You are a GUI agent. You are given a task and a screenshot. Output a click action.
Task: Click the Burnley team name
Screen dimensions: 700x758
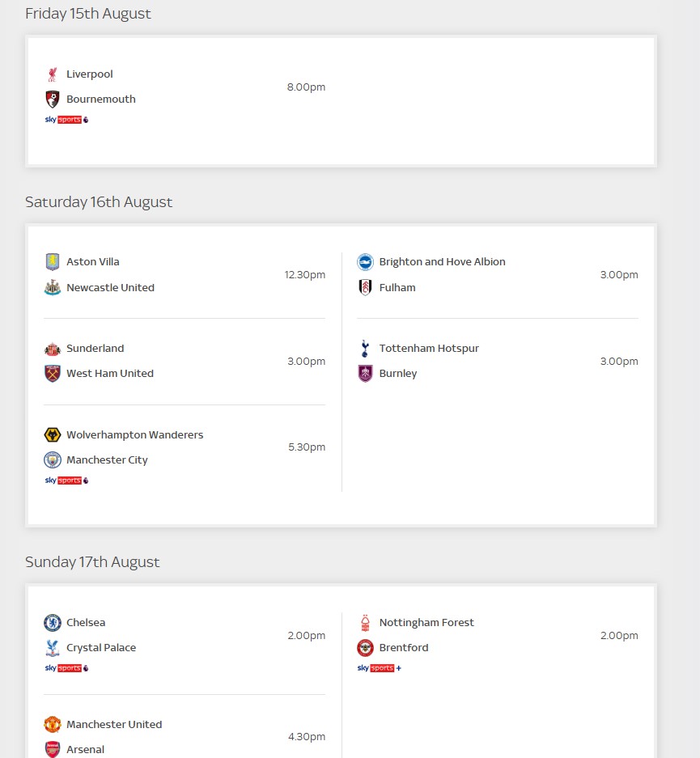tap(398, 373)
